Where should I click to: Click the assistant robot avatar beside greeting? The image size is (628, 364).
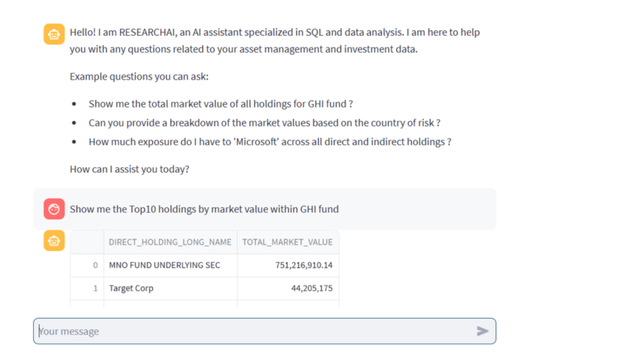pos(54,34)
